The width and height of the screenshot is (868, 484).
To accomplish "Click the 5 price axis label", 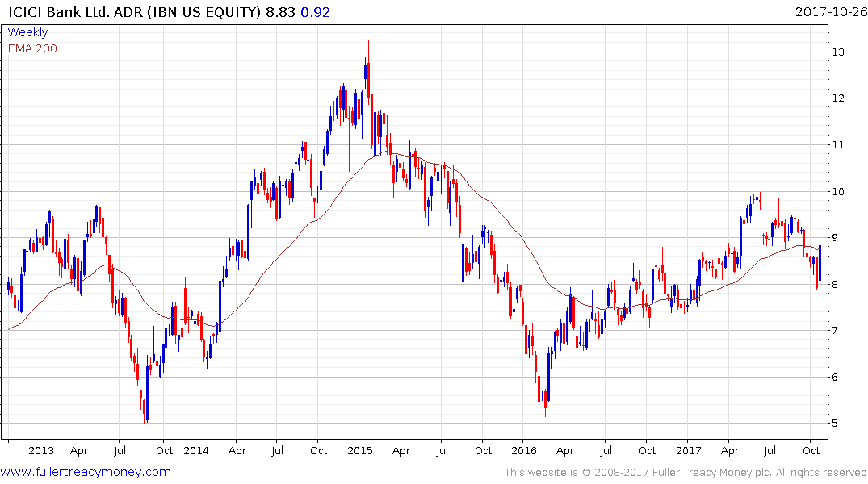I will pyautogui.click(x=835, y=423).
